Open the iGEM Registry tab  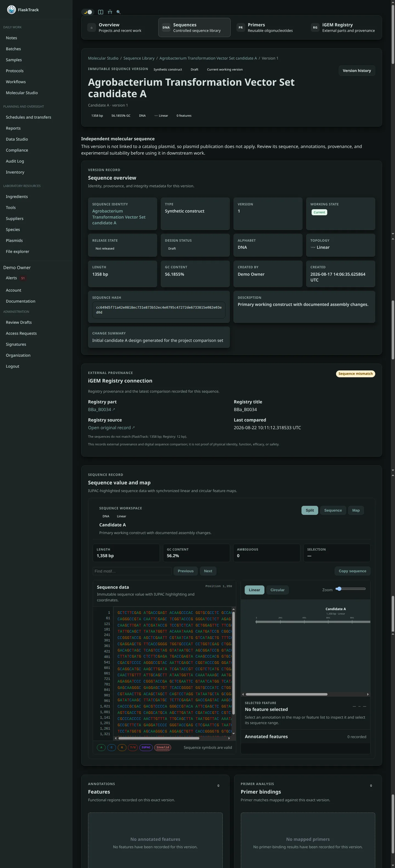click(x=343, y=28)
